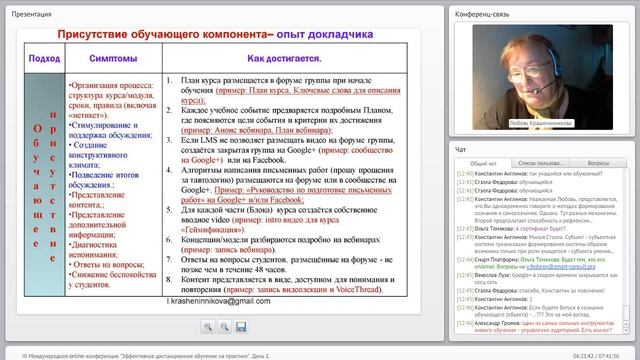This screenshot has height=360, width=640.
Task: Click the table header 'Подход'
Action: tap(44, 58)
